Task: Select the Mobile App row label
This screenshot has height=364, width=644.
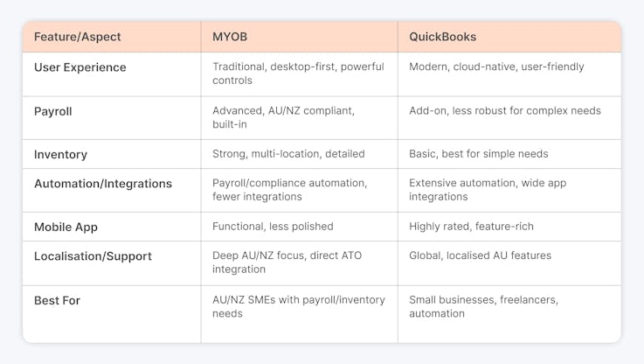Action: tap(66, 227)
